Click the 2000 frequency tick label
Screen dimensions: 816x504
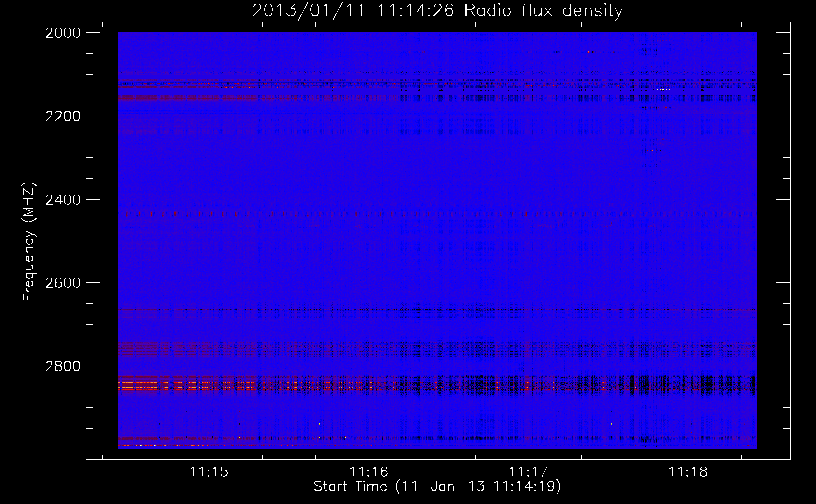click(x=63, y=33)
